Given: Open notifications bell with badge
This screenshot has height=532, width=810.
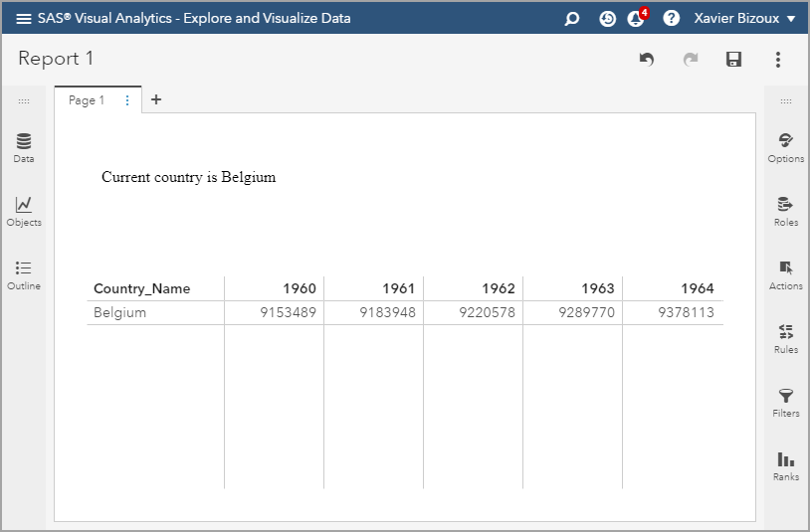Looking at the screenshot, I should 637,18.
